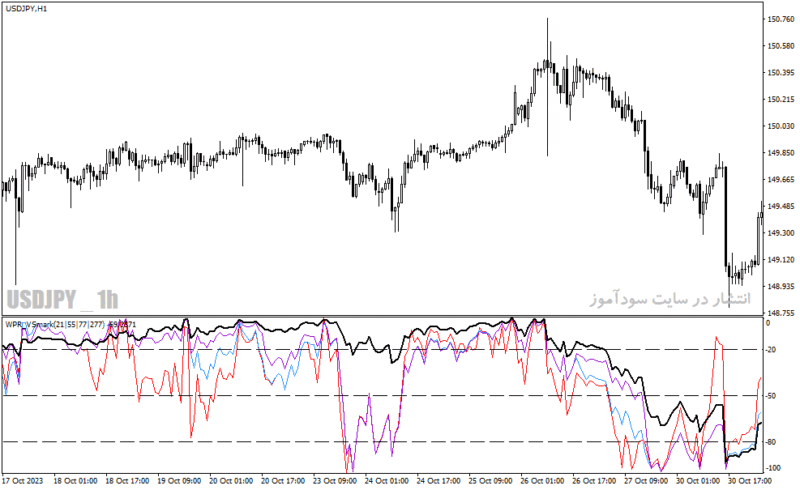Click the USDJPY,H1 chart title label
Viewport: 800px width, 490px height.
click(26, 9)
